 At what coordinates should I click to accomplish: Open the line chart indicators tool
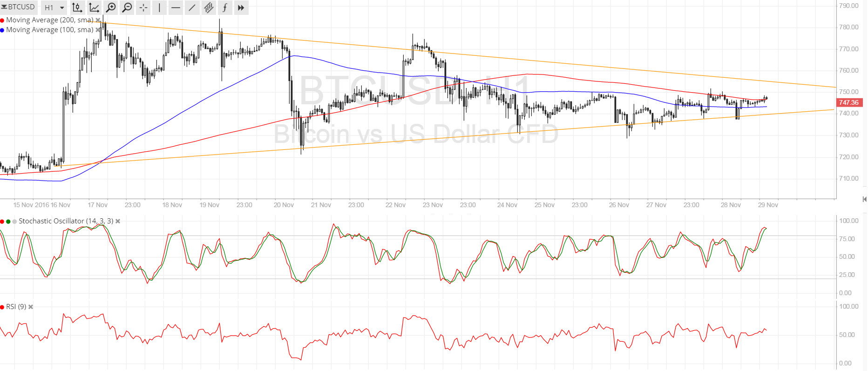pos(94,7)
